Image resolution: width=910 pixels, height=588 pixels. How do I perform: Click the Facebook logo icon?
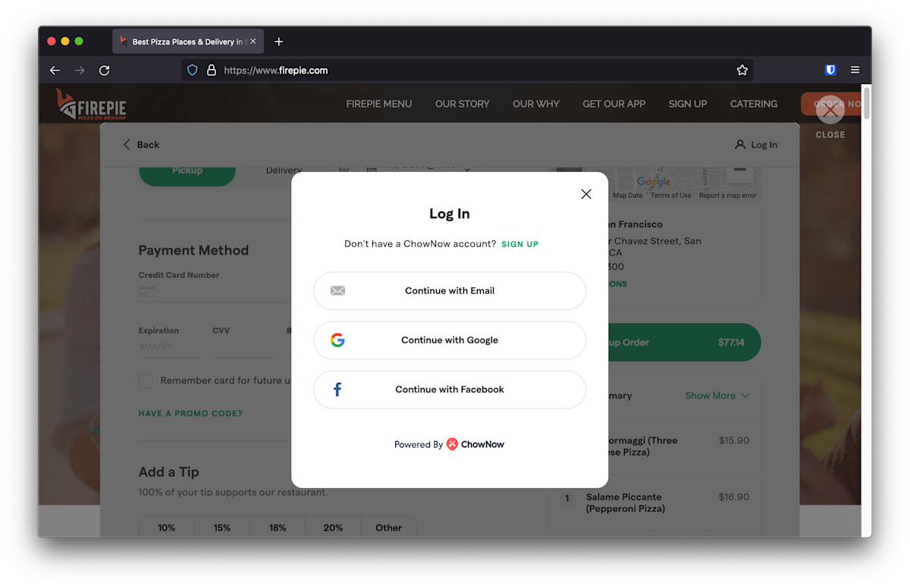coord(337,389)
